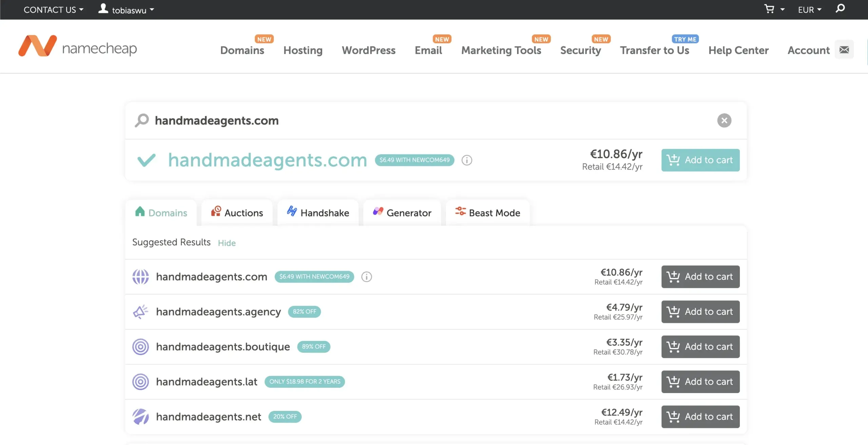868x445 pixels.
Task: Click the Suggested Results heading
Action: coord(171,242)
